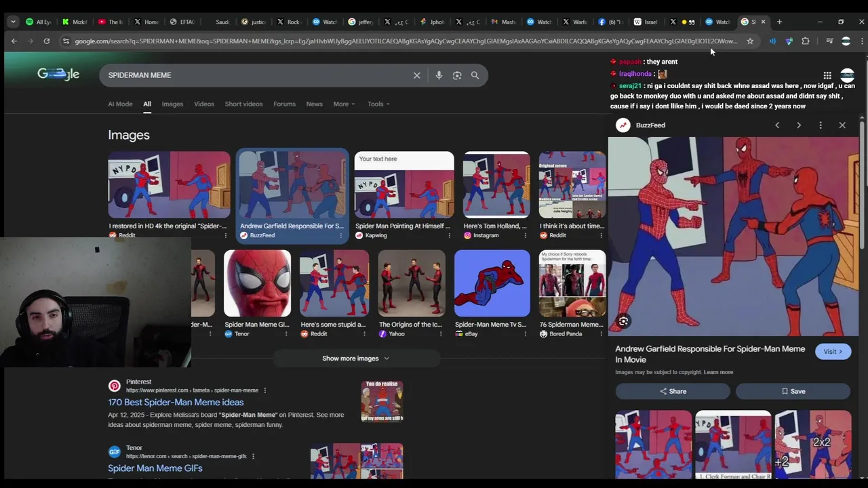Open Google Lens image search icon
The width and height of the screenshot is (868, 488).
point(457,75)
